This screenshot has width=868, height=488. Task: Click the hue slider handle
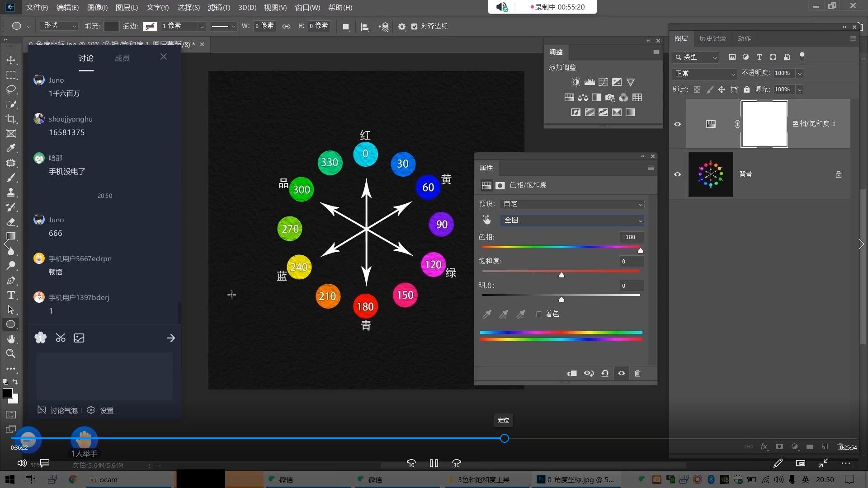pyautogui.click(x=640, y=250)
